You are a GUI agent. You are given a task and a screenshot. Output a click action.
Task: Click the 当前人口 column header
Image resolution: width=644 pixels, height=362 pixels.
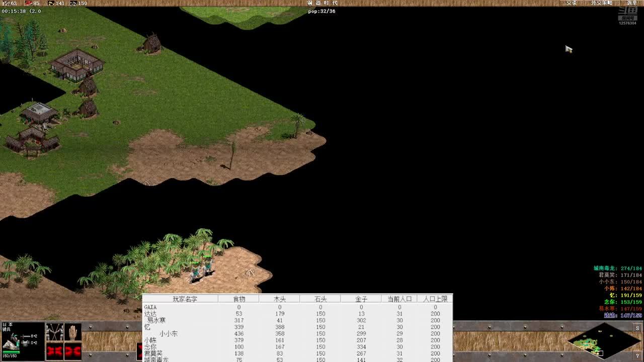(x=399, y=299)
